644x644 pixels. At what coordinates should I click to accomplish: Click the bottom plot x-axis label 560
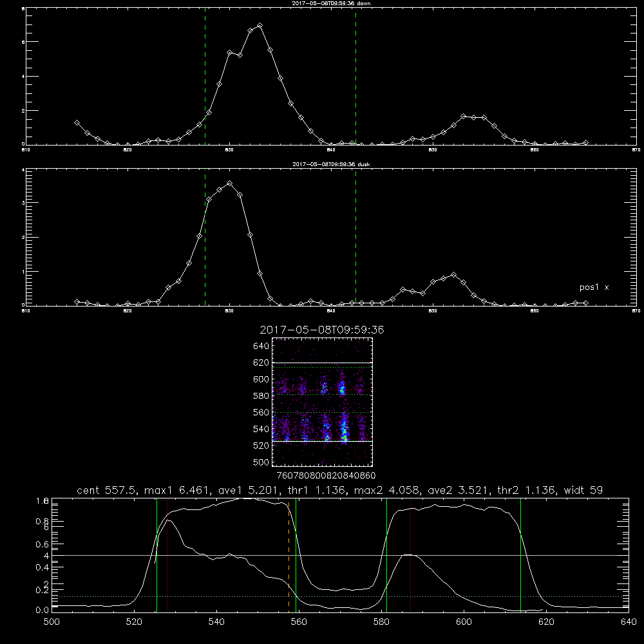[x=299, y=622]
